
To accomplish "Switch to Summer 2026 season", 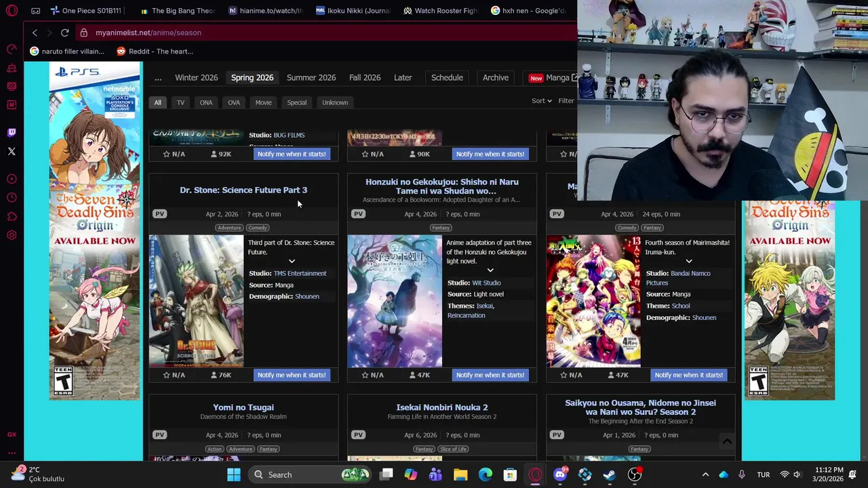I will [311, 77].
